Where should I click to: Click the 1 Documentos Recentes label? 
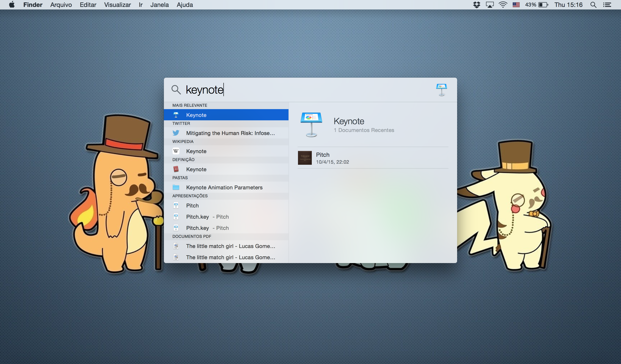364,130
